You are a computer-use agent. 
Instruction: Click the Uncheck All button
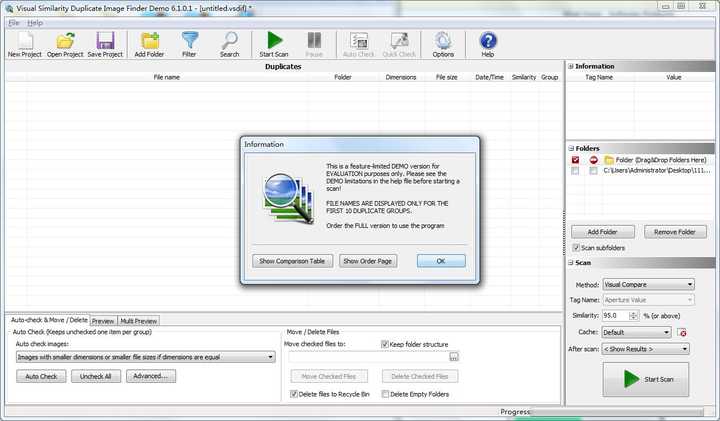click(x=96, y=376)
